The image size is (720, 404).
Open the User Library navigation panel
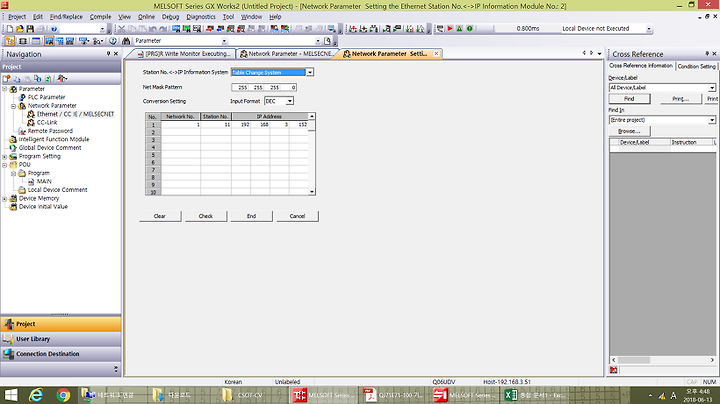(x=61, y=339)
